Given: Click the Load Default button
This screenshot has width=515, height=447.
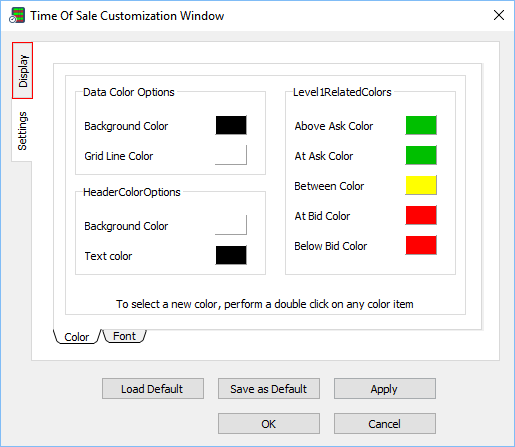Looking at the screenshot, I should pos(153,389).
